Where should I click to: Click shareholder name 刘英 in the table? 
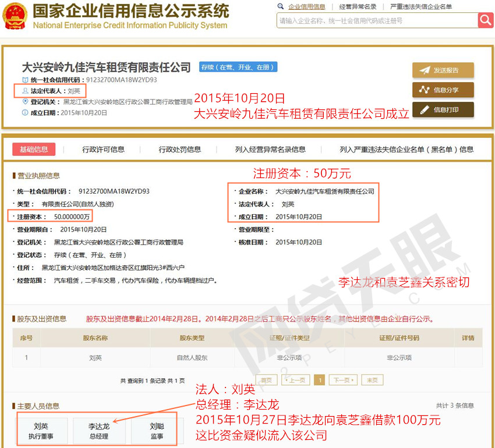point(96,357)
